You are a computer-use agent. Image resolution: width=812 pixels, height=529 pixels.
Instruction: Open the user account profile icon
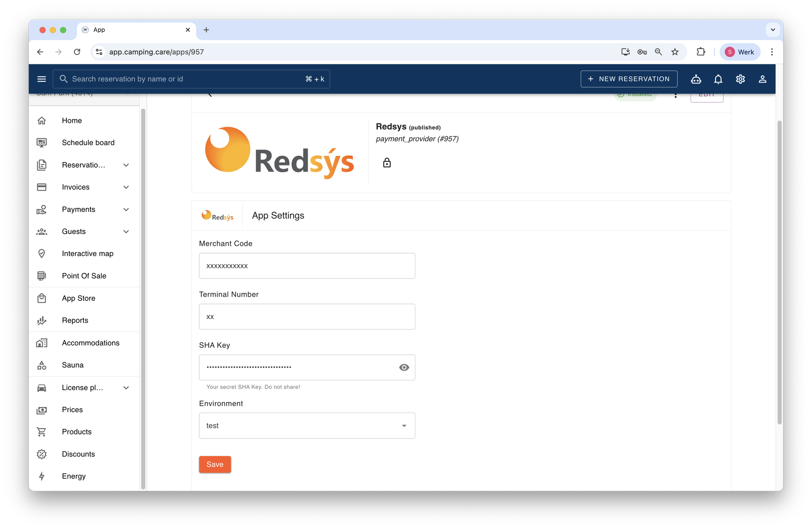(762, 79)
